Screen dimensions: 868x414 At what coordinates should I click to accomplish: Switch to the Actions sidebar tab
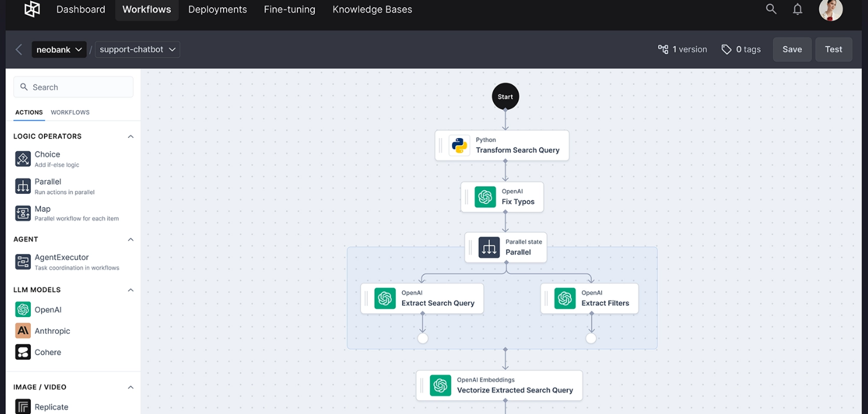click(x=29, y=112)
